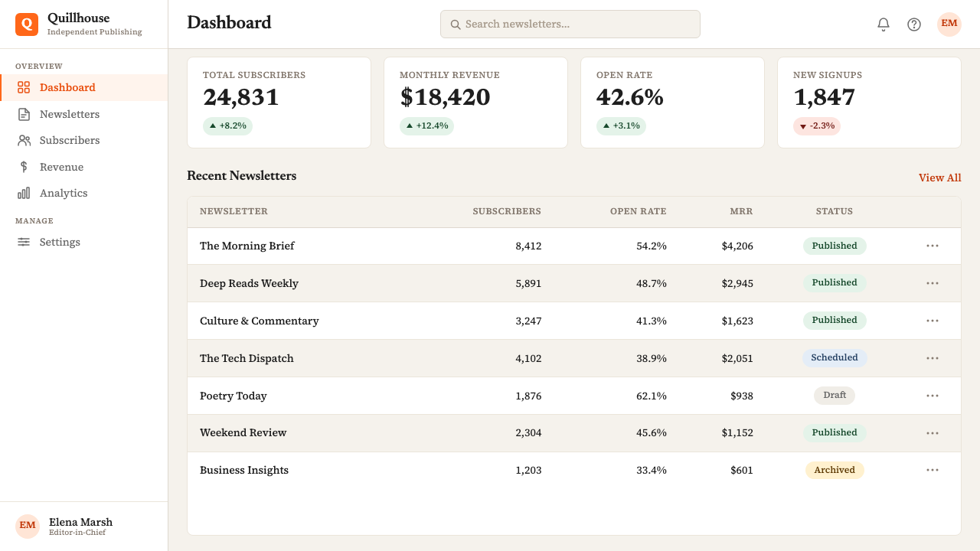Click the $4,206 MRR value
Viewport: 980px width, 551px height.
[737, 246]
